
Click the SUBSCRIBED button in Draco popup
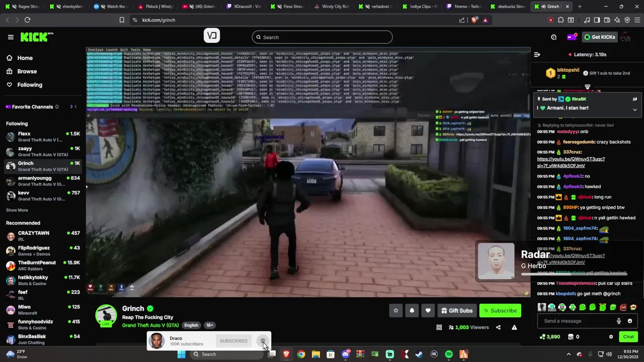tap(233, 341)
